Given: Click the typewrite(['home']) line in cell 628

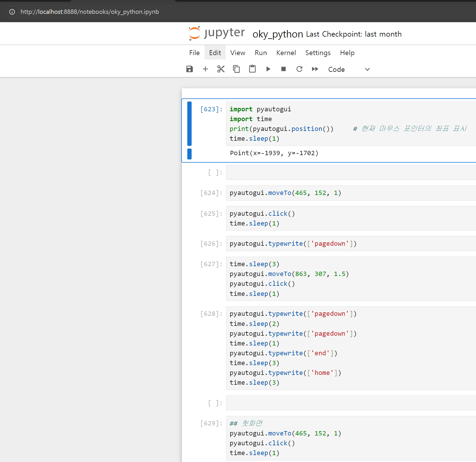Looking at the screenshot, I should point(285,373).
